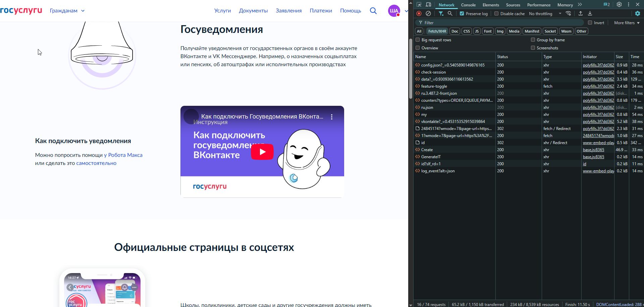Activate the inspect element picker icon
This screenshot has height=307, width=644.
coord(419,5)
